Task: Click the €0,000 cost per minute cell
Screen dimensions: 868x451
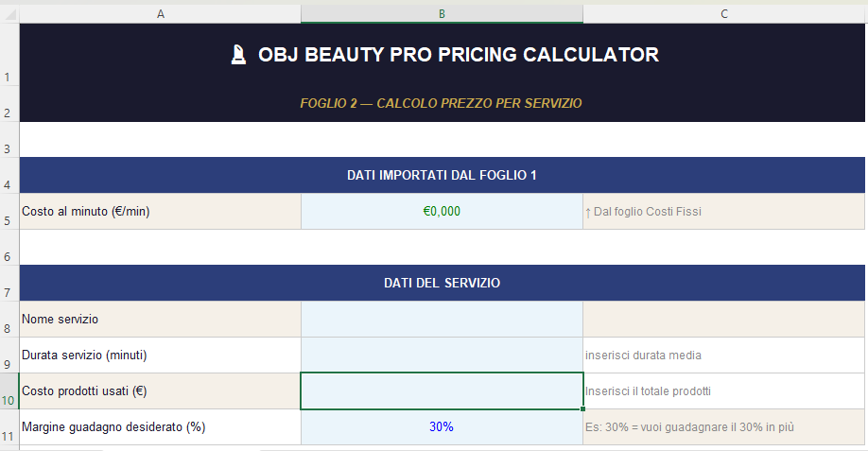Action: pos(442,212)
